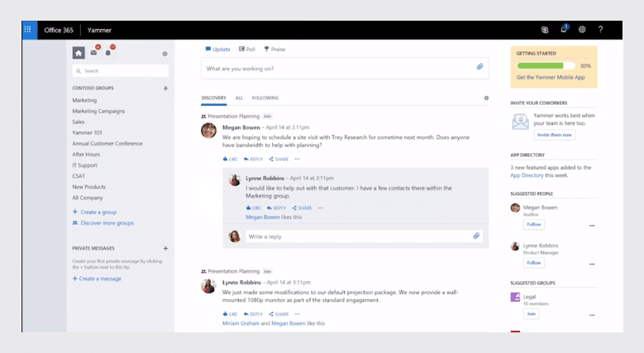
Task: Open Legal group icon in suggestions
Action: [515, 297]
